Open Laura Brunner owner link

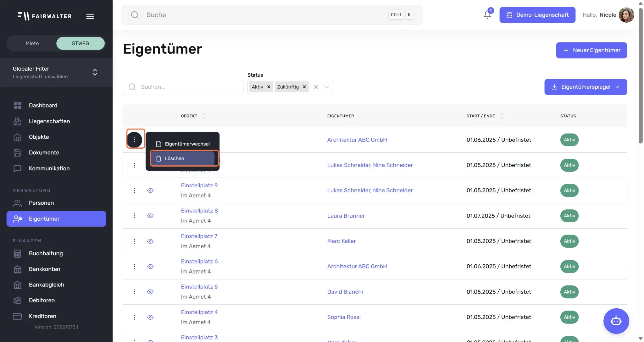(x=346, y=216)
